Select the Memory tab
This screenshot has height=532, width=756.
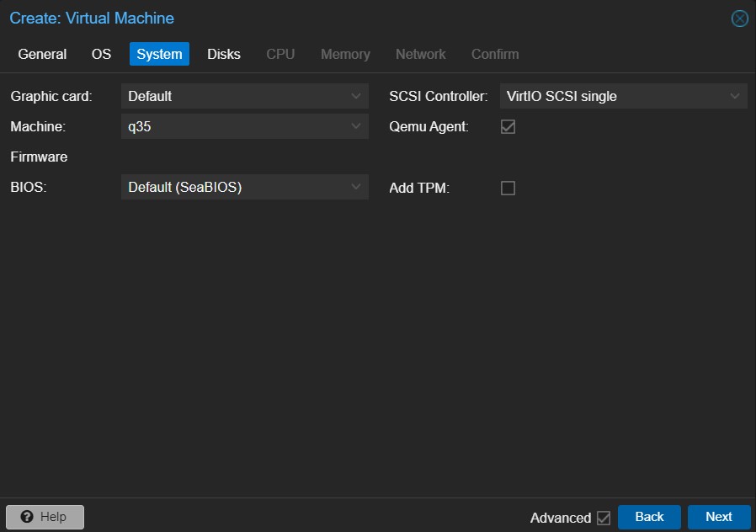[x=345, y=54]
